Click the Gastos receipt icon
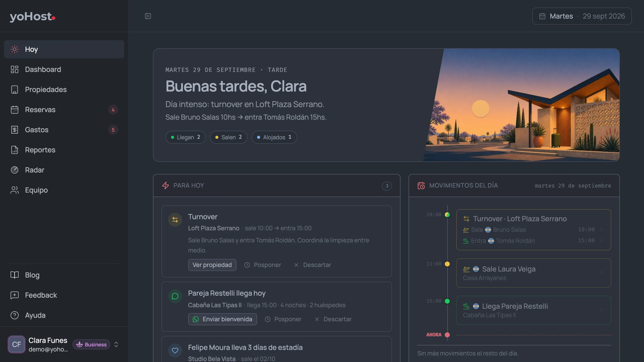The image size is (644, 362). pos(15,130)
